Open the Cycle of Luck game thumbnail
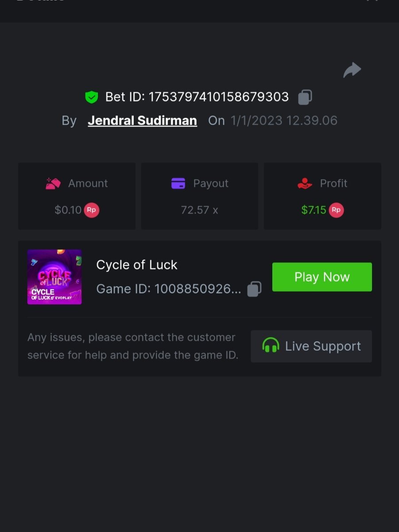The height and width of the screenshot is (532, 399). pyautogui.click(x=54, y=277)
